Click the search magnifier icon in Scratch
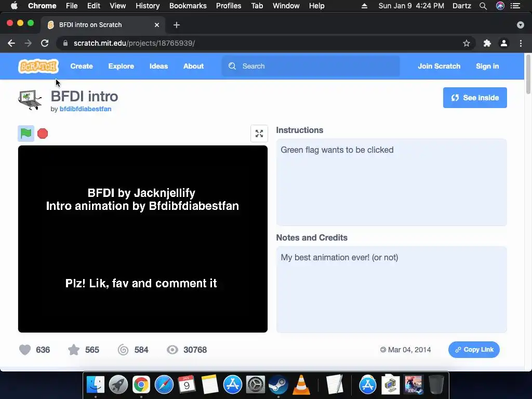The width and height of the screenshot is (532, 399). tap(232, 66)
